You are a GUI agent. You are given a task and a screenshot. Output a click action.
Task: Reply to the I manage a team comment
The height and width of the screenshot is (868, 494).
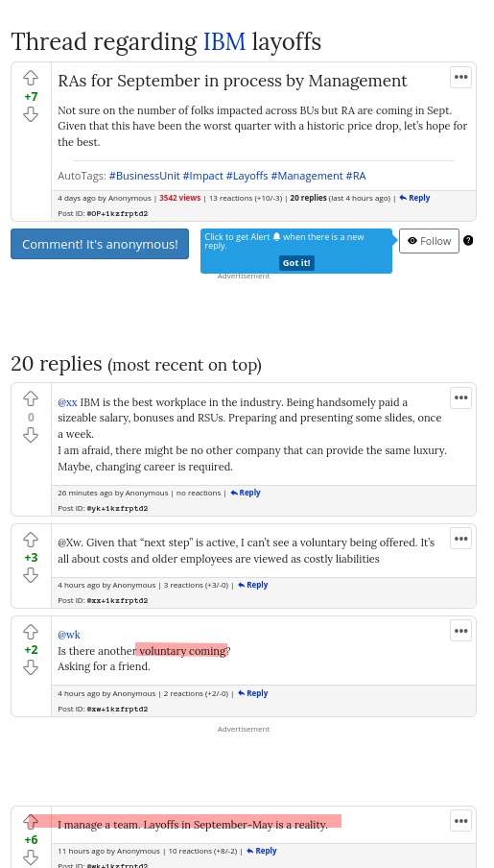coord(262,851)
